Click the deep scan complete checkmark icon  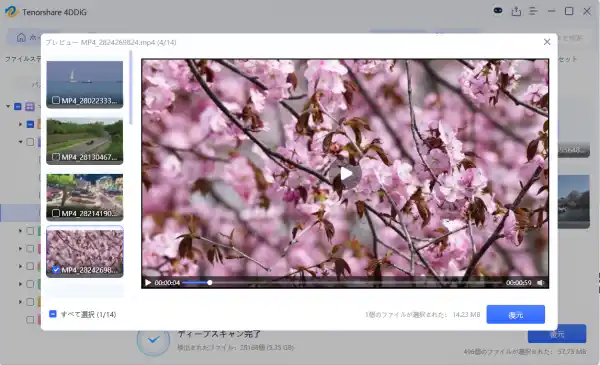coord(153,340)
